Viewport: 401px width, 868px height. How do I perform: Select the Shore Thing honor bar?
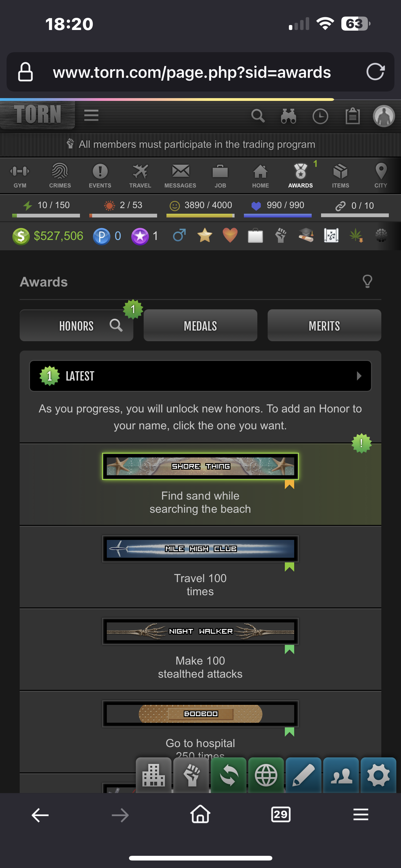tap(200, 466)
